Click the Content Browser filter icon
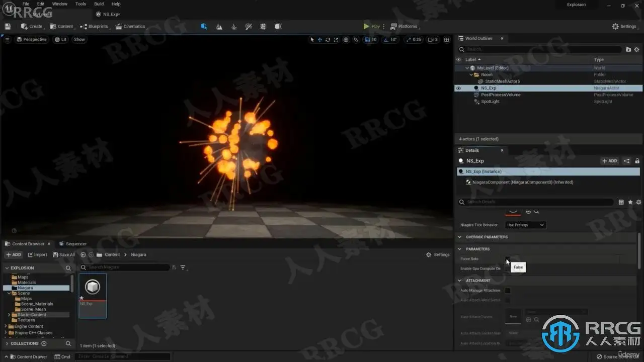The height and width of the screenshot is (362, 644). click(x=183, y=267)
